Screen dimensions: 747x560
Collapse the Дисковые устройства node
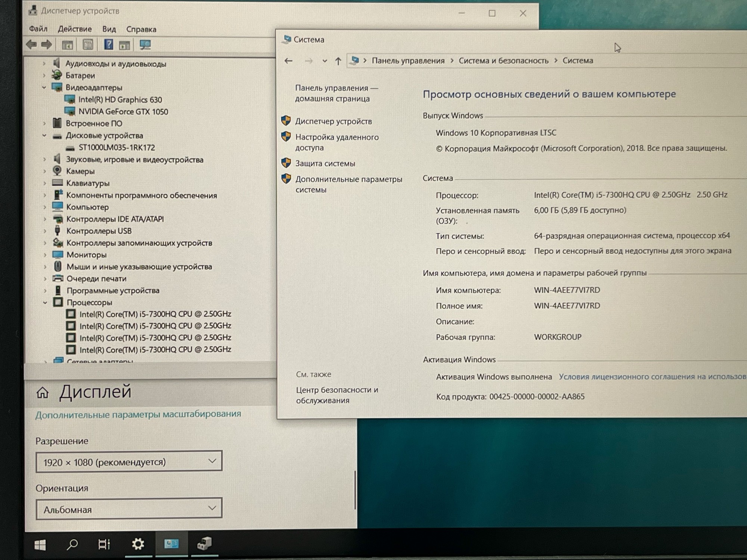click(44, 136)
